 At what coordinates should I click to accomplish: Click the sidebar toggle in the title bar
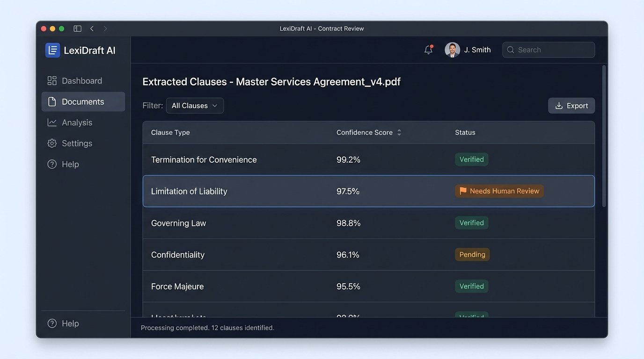(77, 28)
